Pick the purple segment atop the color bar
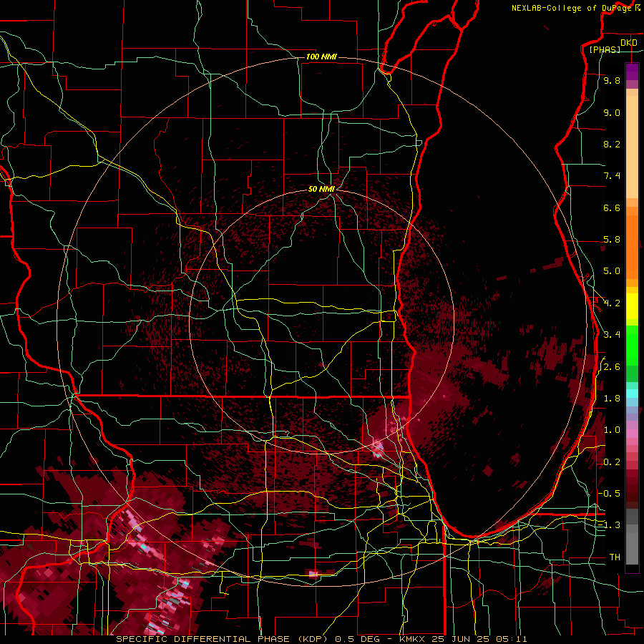Screen dimensions: 644x644 coord(632,72)
